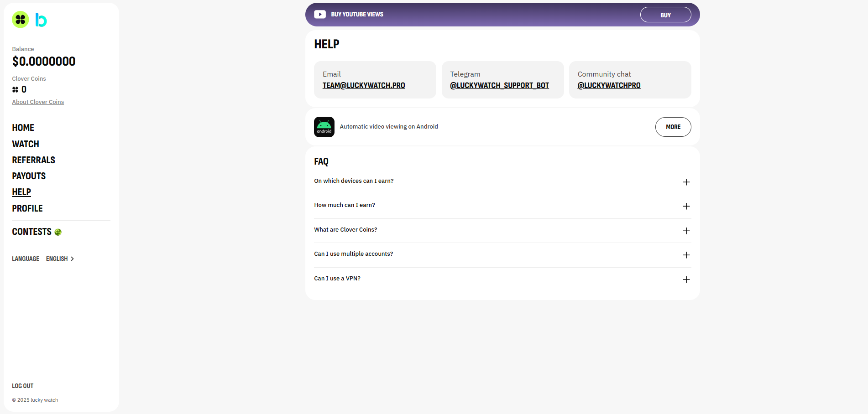Open the Referrals menu item
868x414 pixels.
tap(33, 160)
